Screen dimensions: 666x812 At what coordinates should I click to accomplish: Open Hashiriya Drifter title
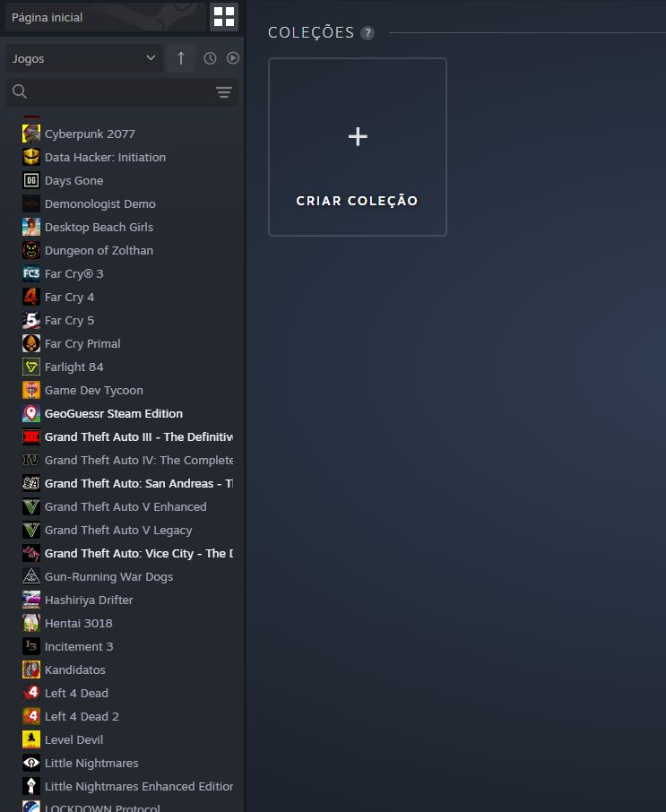point(89,600)
